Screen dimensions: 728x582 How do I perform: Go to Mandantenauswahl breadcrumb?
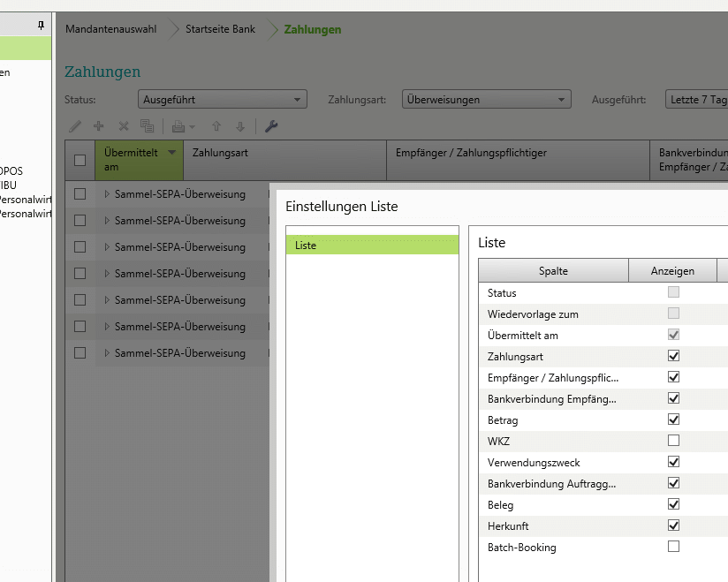pyautogui.click(x=111, y=29)
